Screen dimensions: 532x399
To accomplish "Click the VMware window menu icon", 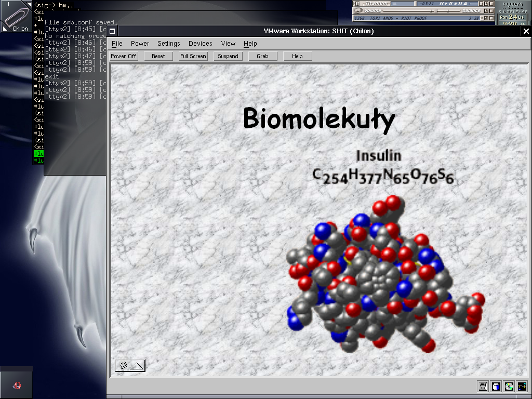I will pos(112,31).
